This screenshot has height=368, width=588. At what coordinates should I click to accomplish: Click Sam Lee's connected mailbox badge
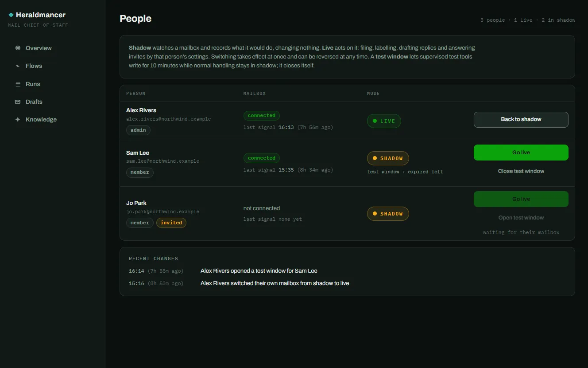point(262,158)
